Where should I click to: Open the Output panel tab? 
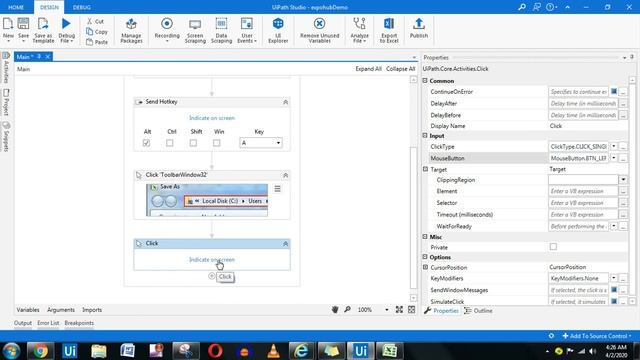(23, 323)
